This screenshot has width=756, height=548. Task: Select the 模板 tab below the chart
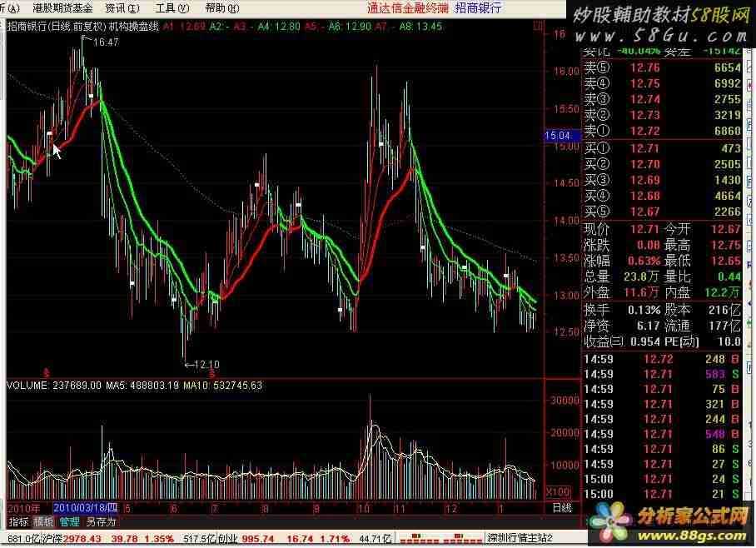click(x=44, y=522)
